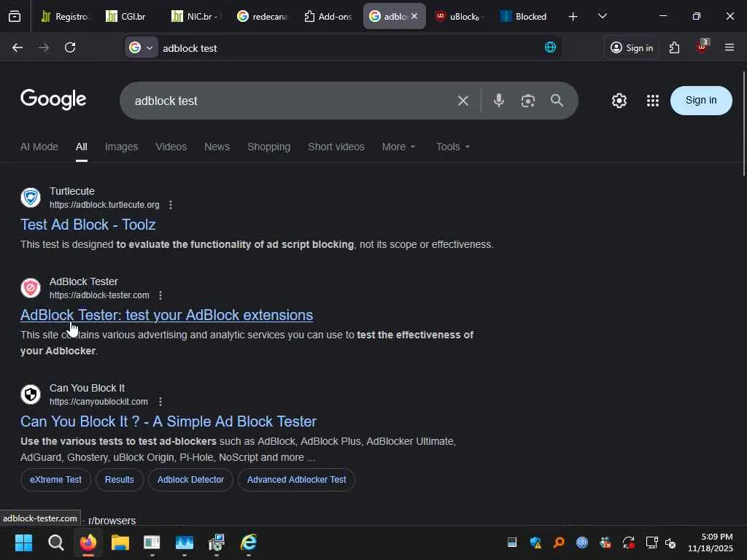Select the Shopping search tab
This screenshot has height=560, width=747.
[268, 147]
